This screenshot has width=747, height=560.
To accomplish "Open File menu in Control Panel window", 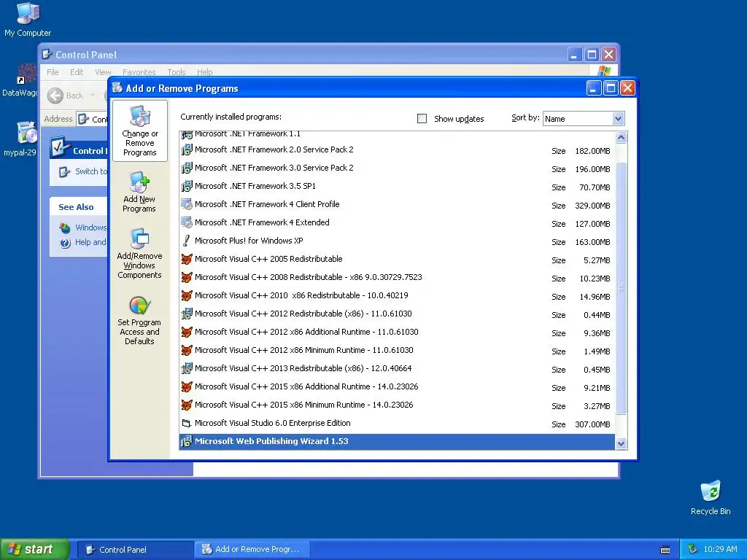I will coord(53,72).
